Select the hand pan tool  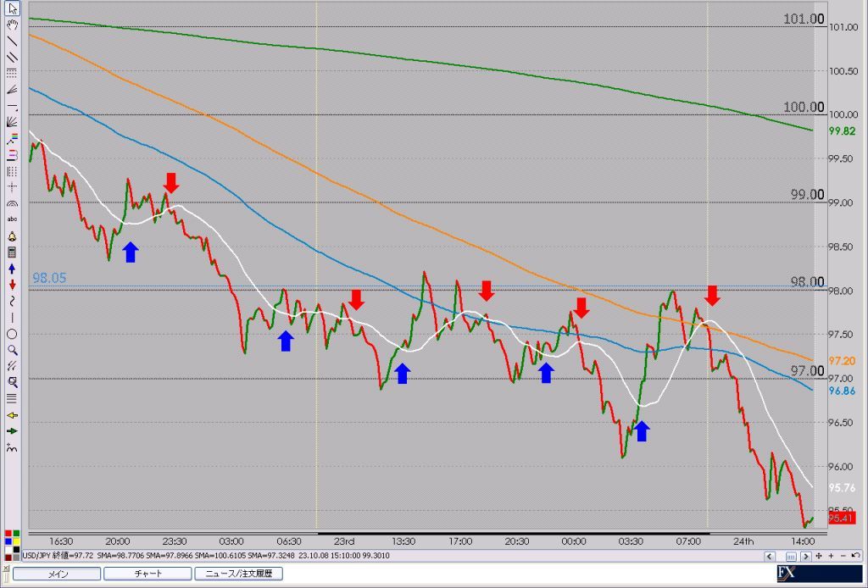click(x=12, y=25)
